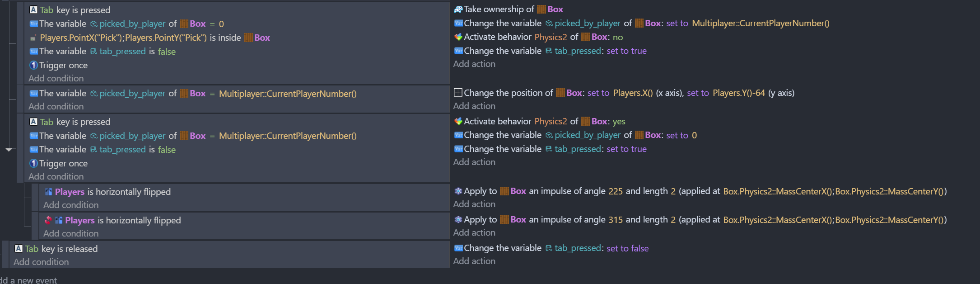
Task: Collapse the sub-events using the fold arrow
Action: pos(9,149)
